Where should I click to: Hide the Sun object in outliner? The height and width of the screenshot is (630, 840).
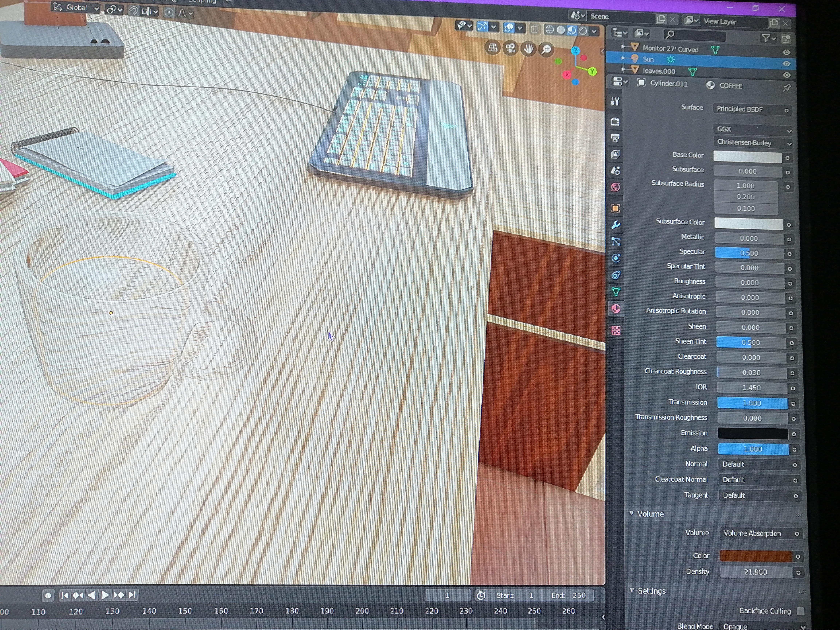pyautogui.click(x=786, y=63)
